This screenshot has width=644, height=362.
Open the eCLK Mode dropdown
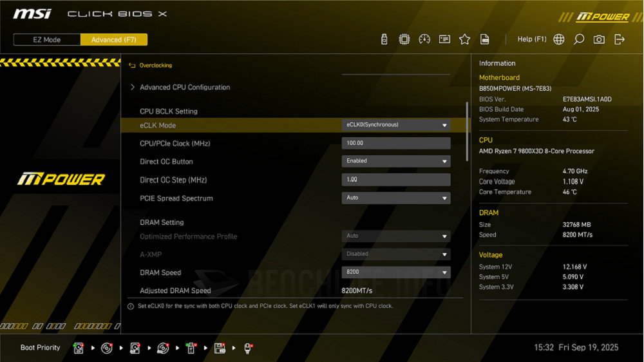396,125
